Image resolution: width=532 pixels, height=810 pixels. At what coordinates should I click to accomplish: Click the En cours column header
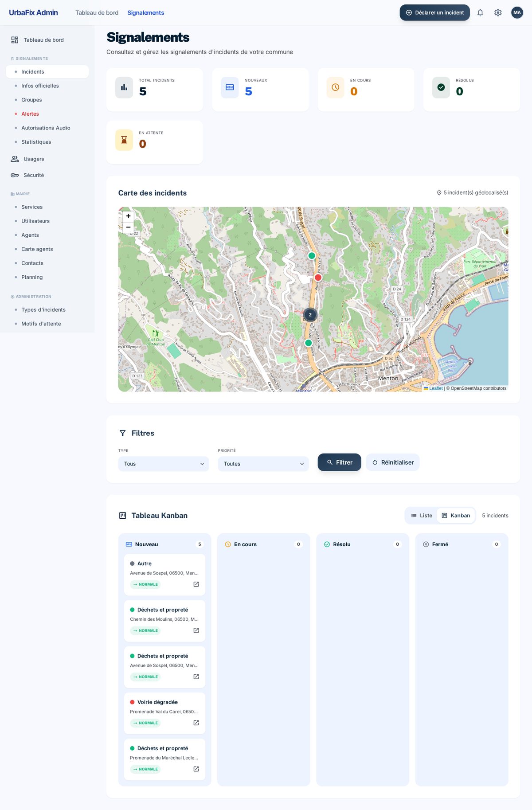coord(263,544)
